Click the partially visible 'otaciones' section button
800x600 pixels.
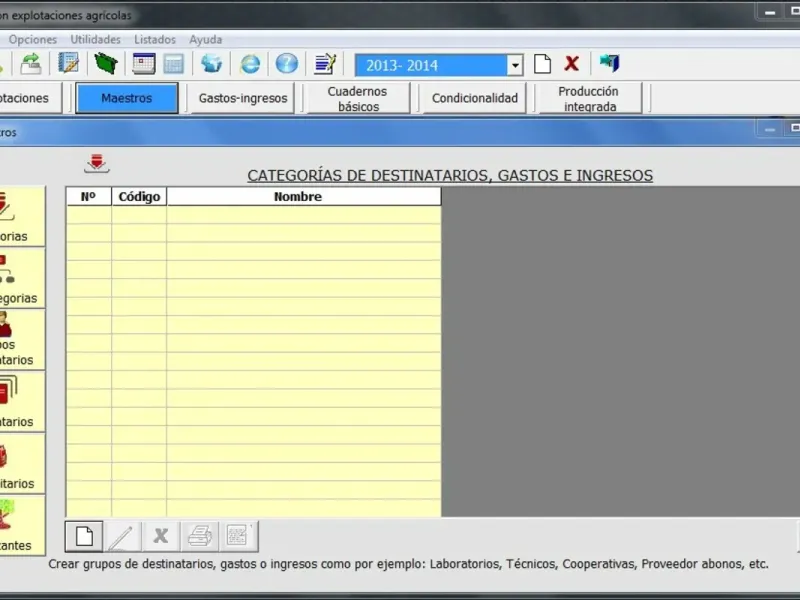(30, 98)
